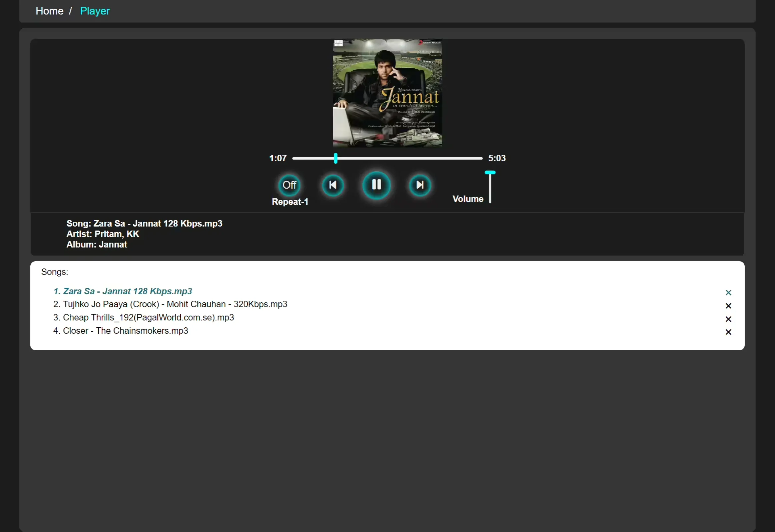Play Cheap Thrills_192 song
This screenshot has height=532, width=775.
tap(143, 318)
